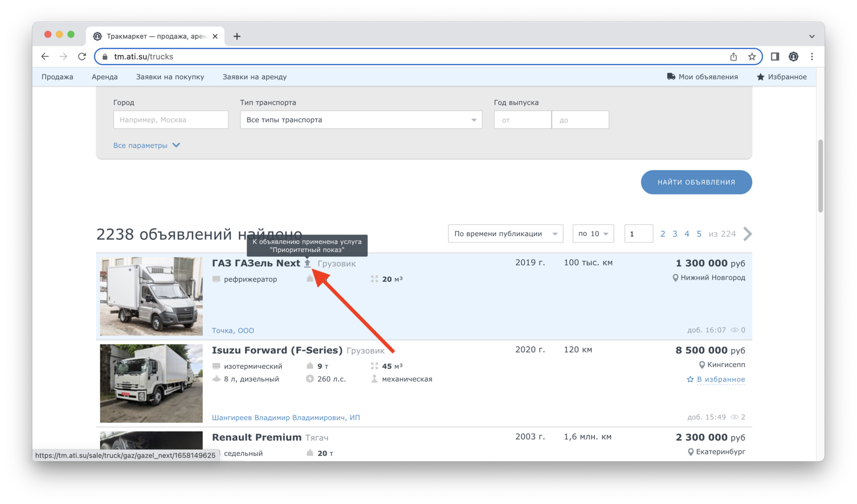Click the механическая transmission icon
The height and width of the screenshot is (504, 857).
pyautogui.click(x=374, y=379)
